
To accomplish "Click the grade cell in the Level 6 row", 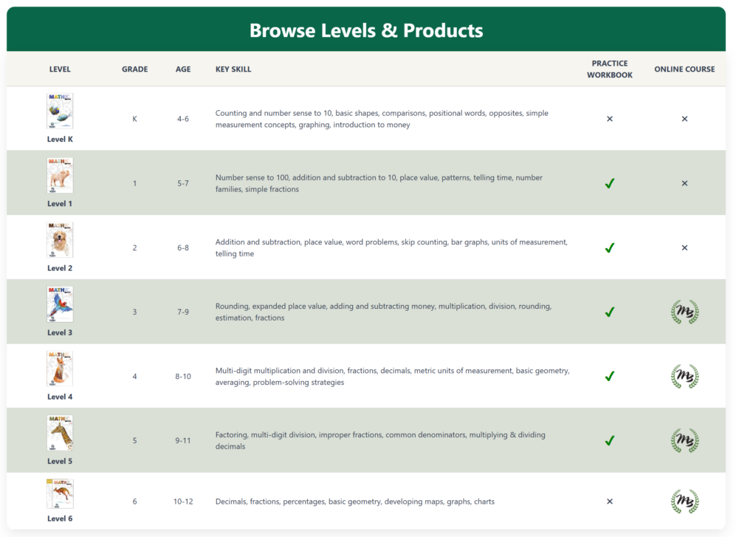I will tap(134, 502).
